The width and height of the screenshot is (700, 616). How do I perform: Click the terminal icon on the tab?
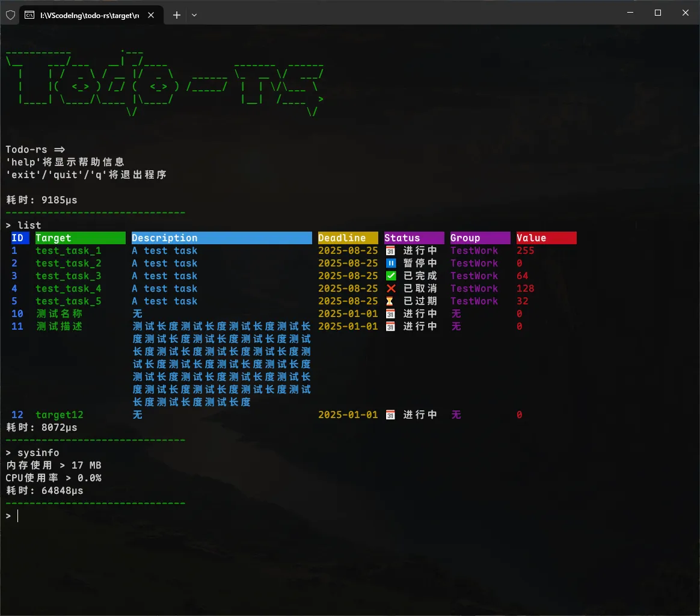point(29,15)
